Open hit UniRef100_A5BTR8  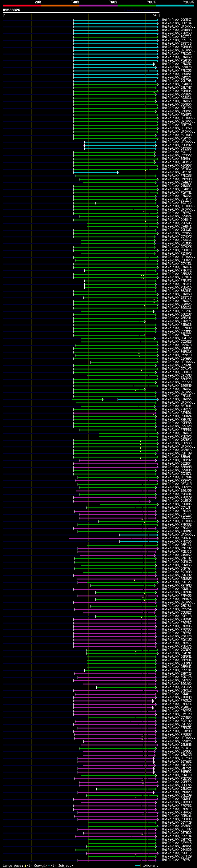pos(177,125)
